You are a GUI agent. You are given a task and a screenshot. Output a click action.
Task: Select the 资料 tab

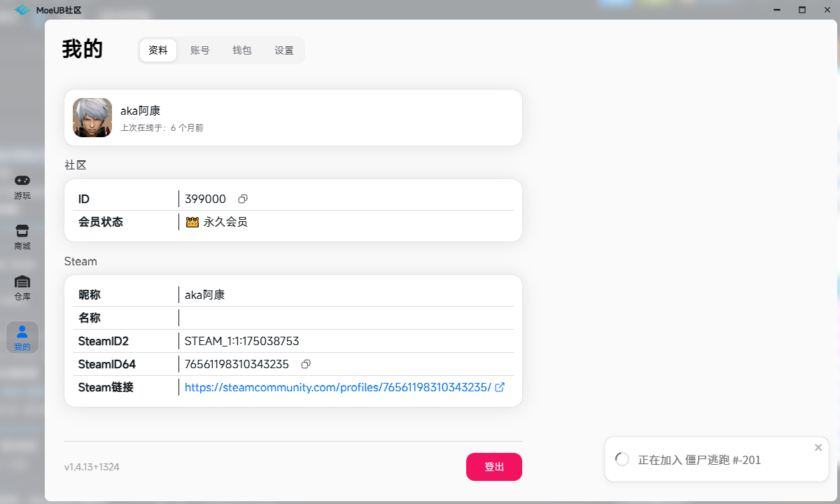pyautogui.click(x=157, y=50)
